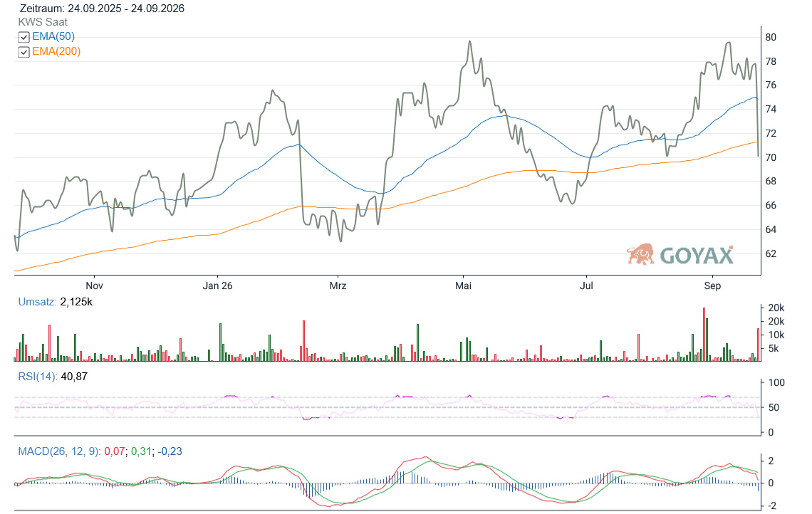Click the GOYAX bull logo icon
812x514 pixels.
pyautogui.click(x=640, y=254)
